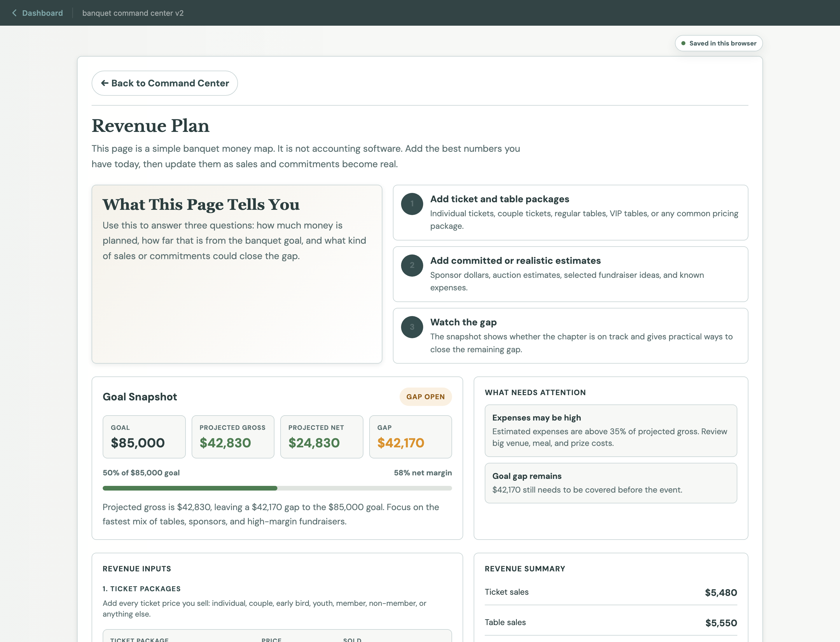This screenshot has height=642, width=840.
Task: Click the WHAT NEEDS ATTENTION heading
Action: pos(535,392)
